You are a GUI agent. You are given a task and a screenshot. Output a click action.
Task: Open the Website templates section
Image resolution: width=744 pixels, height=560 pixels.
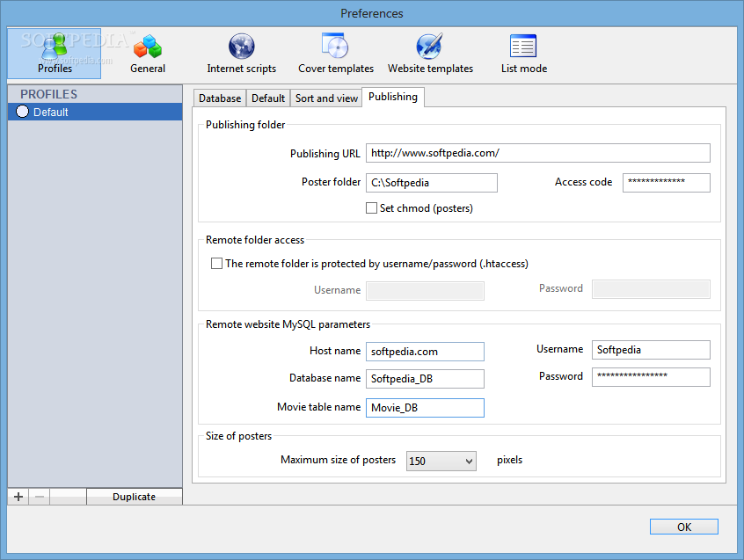pos(430,54)
